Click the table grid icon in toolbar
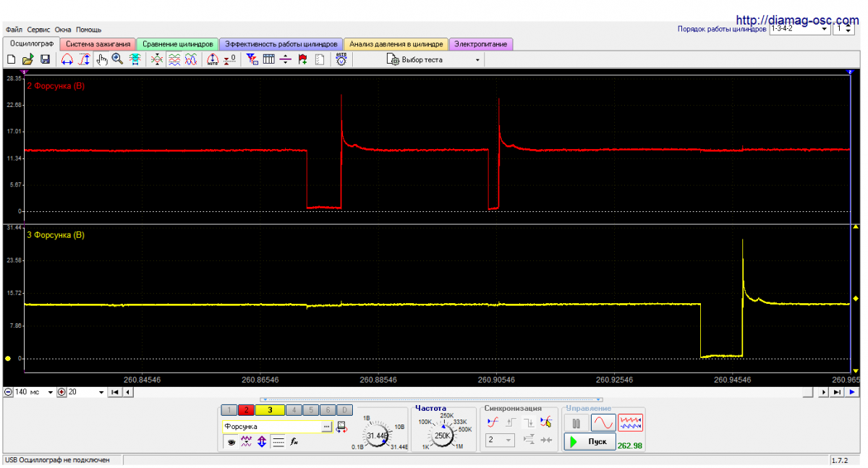 pos(268,60)
